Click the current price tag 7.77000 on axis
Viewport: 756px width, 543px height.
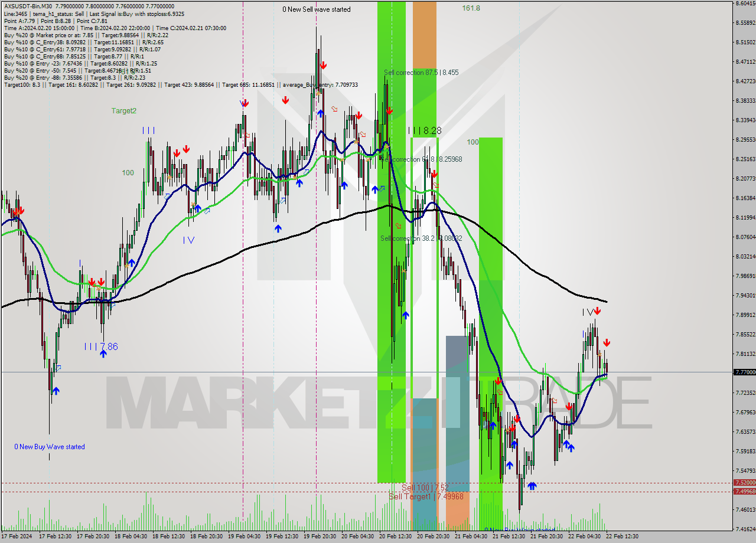[744, 372]
